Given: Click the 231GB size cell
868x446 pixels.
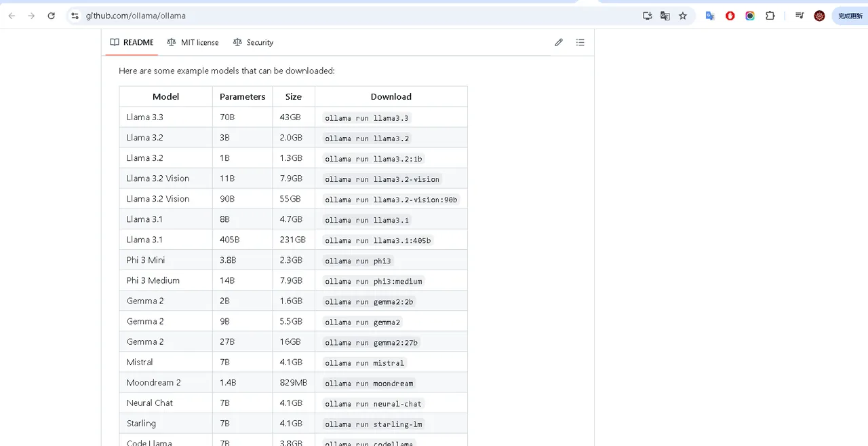Looking at the screenshot, I should pyautogui.click(x=294, y=240).
